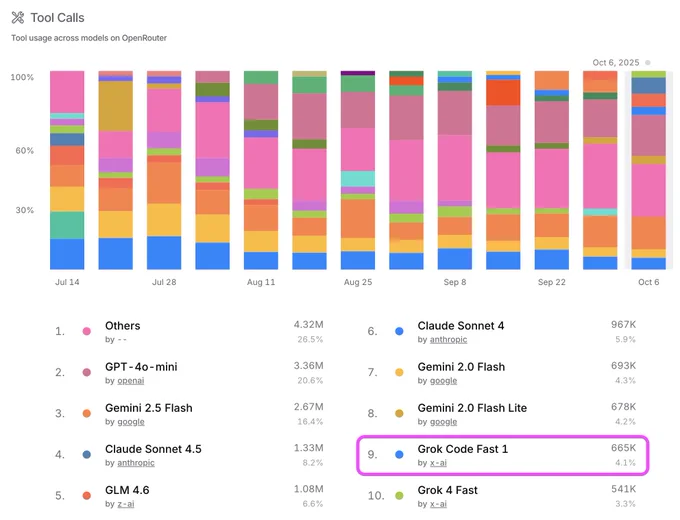Screen dimensions: 680x520
Task: Select the Gemini 2.0 Flash Lite name
Action: [472, 408]
